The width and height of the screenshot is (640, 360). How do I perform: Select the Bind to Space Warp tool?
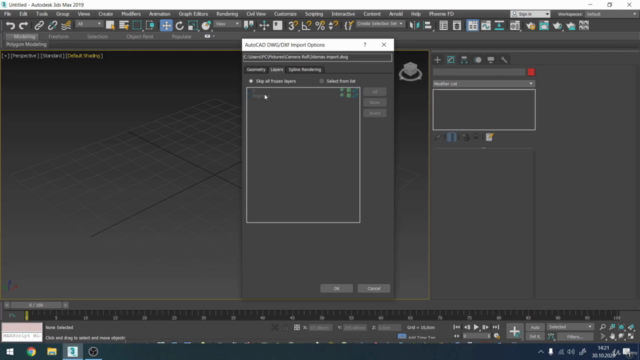(x=66, y=26)
